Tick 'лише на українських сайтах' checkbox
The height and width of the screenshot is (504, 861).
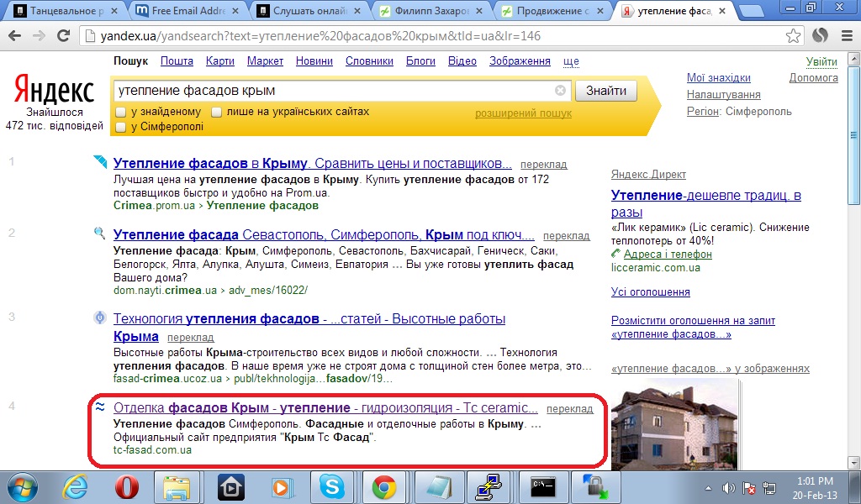click(x=216, y=112)
